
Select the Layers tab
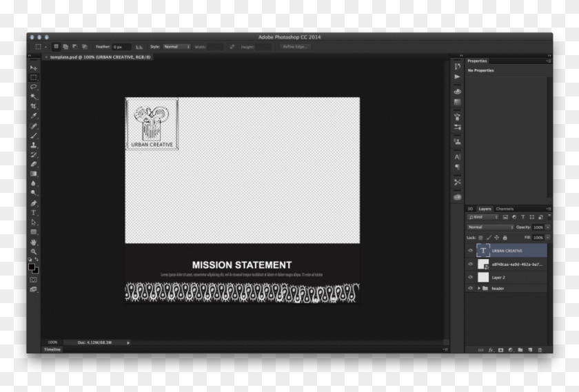[x=485, y=209]
